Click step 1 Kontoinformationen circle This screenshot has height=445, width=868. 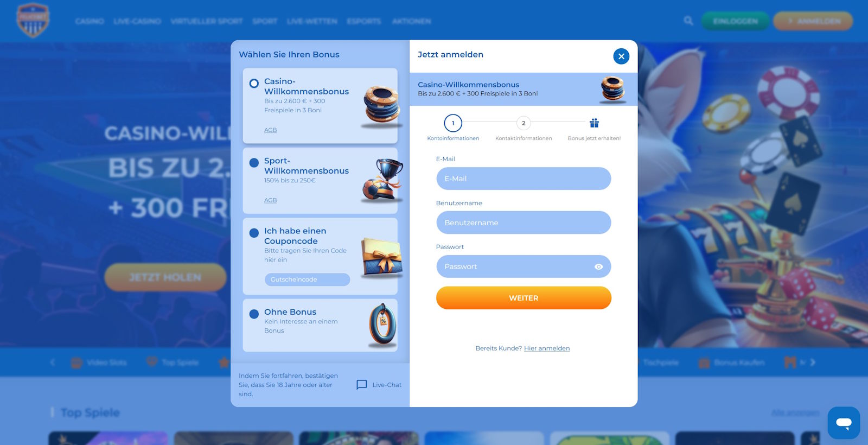[x=453, y=123]
